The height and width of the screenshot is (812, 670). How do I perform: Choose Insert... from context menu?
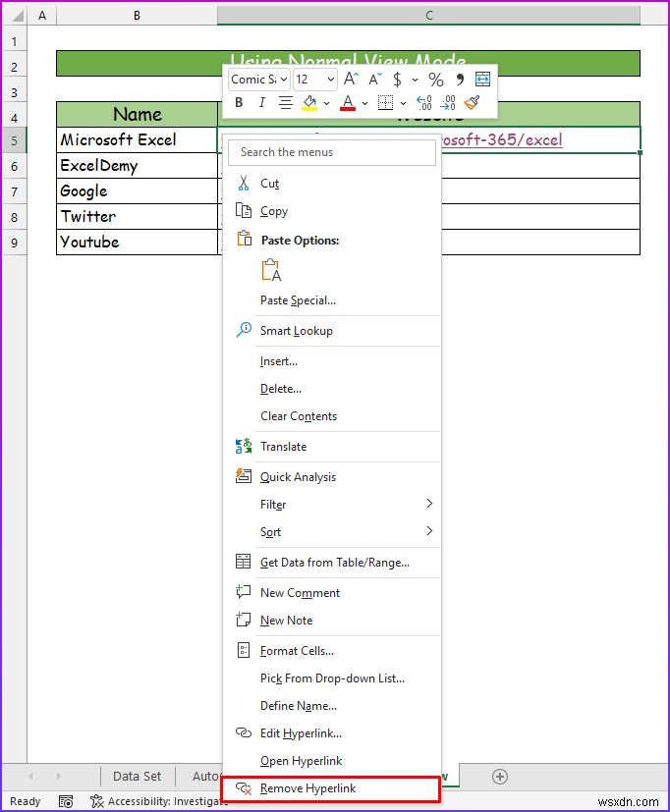[x=332, y=361]
